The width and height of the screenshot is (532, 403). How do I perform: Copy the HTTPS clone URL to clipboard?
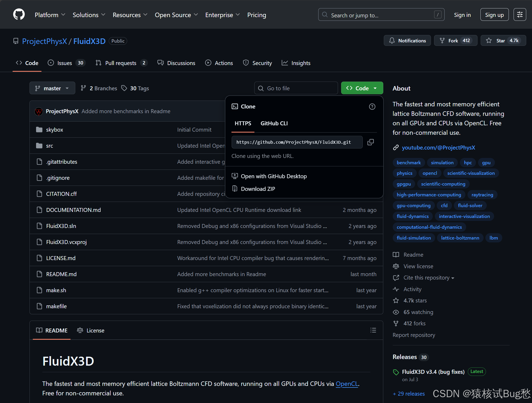[370, 142]
